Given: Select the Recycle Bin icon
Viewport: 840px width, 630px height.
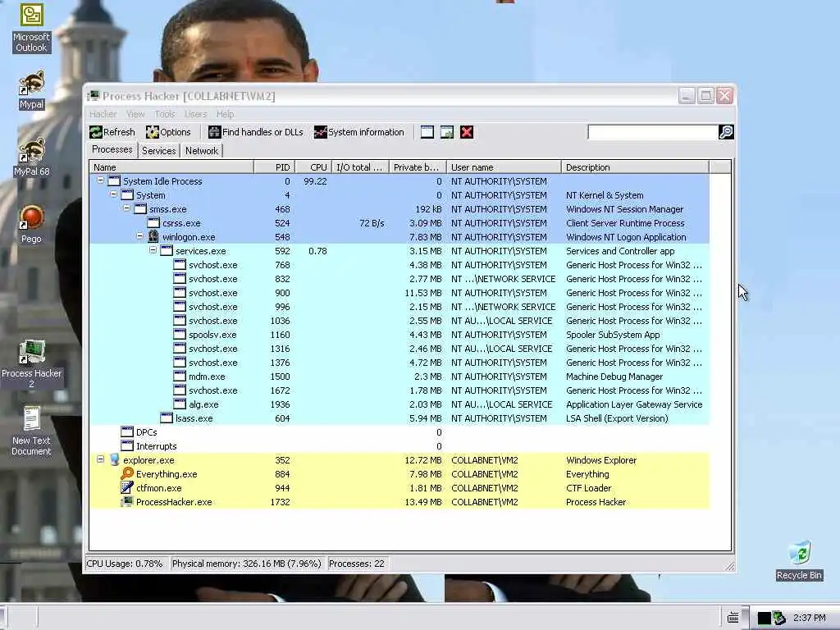Looking at the screenshot, I should pos(799,560).
